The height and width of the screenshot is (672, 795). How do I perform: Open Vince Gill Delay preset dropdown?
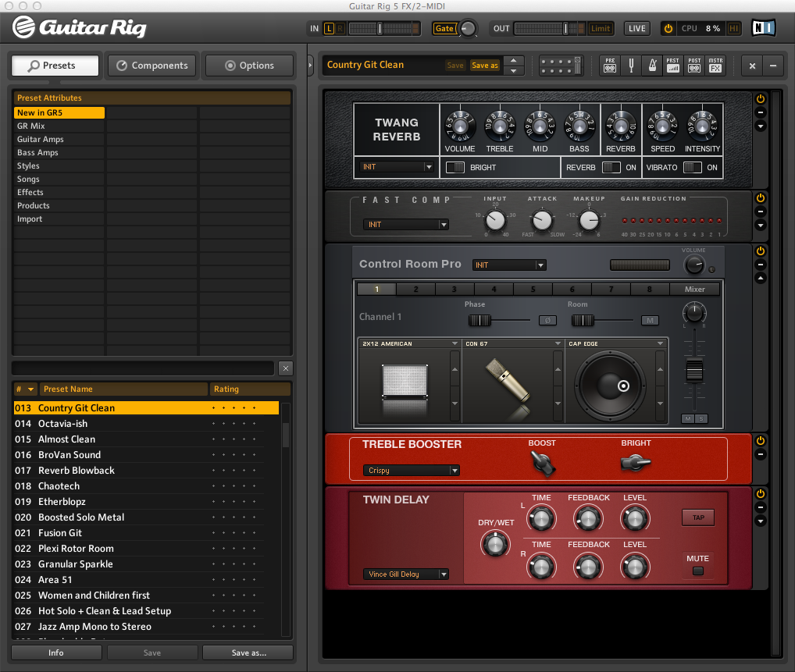click(x=405, y=574)
